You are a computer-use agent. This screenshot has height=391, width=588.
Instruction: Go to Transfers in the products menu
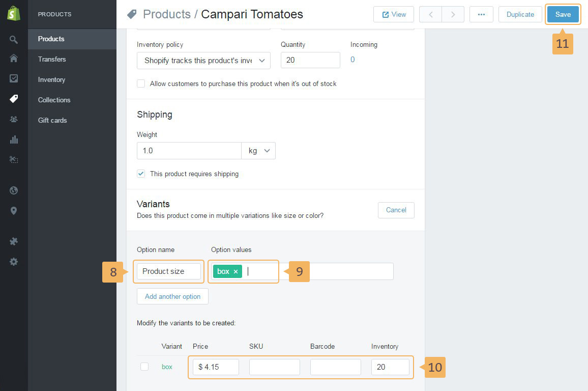tap(52, 59)
